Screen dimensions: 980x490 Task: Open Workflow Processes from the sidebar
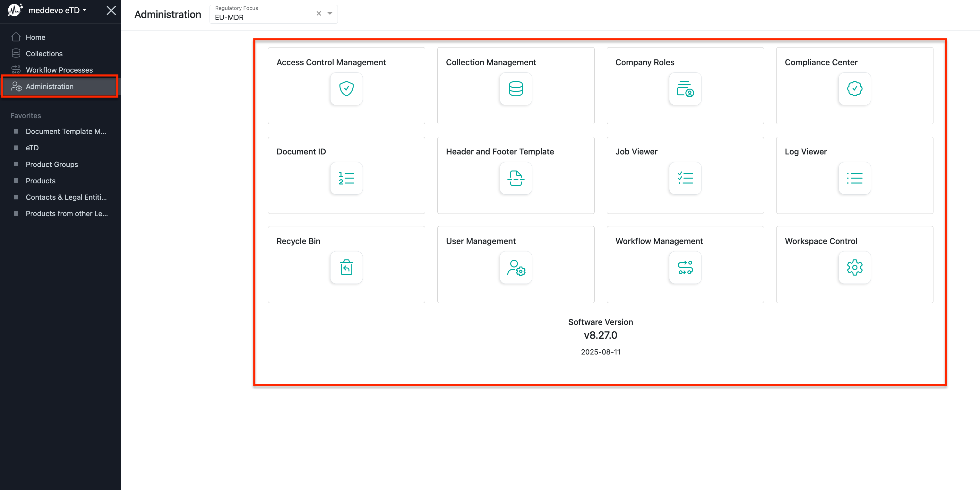[61, 70]
